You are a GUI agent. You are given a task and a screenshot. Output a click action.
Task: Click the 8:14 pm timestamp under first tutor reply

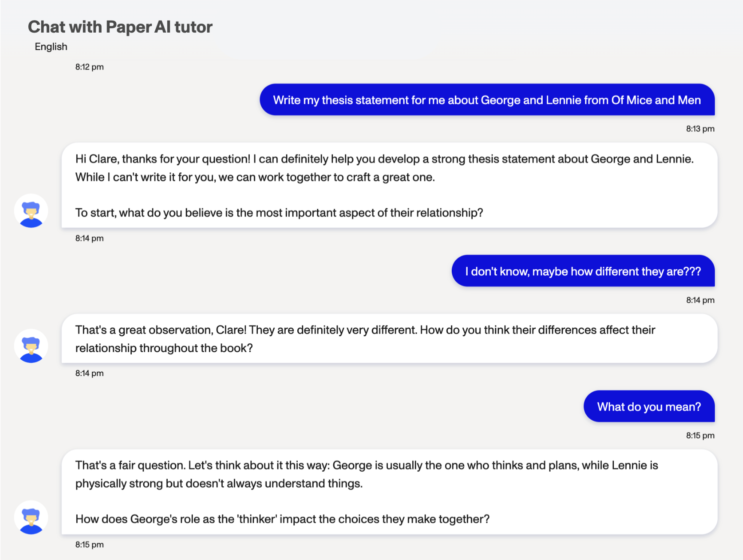90,238
